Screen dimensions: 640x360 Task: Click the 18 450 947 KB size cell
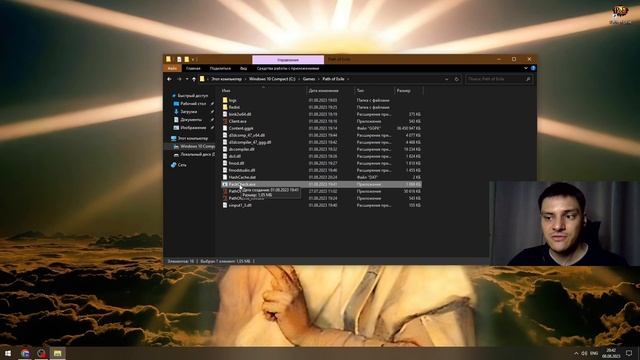click(409, 128)
